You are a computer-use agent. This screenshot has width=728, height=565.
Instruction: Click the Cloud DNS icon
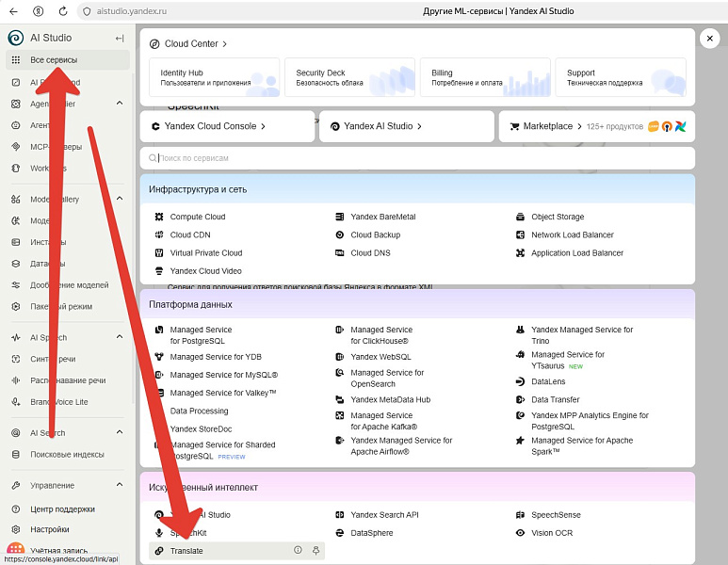(x=340, y=252)
